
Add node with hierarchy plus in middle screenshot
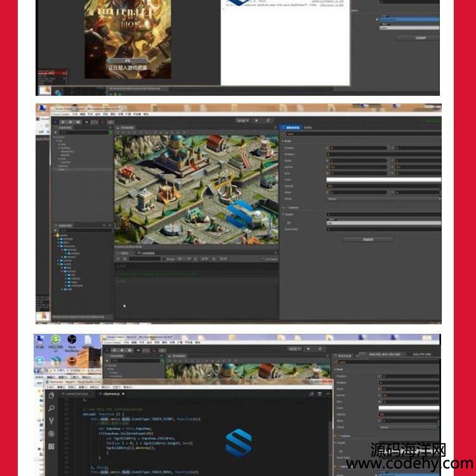coord(56,133)
